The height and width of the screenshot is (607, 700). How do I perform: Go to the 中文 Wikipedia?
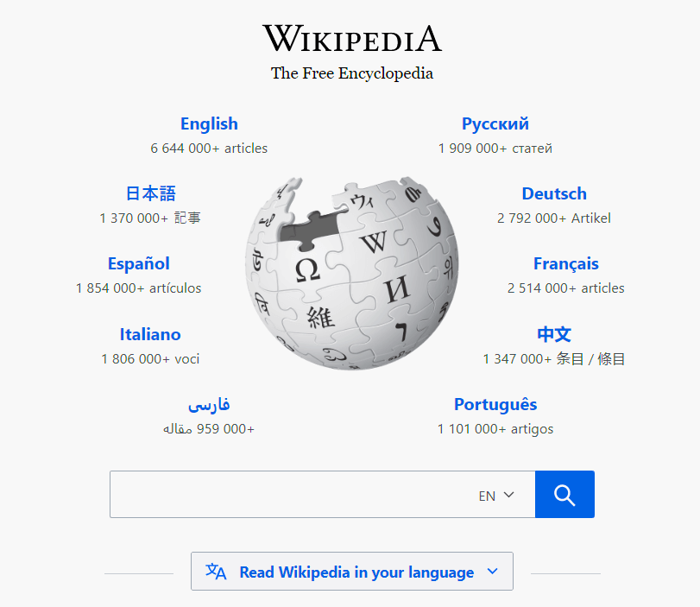pos(554,334)
